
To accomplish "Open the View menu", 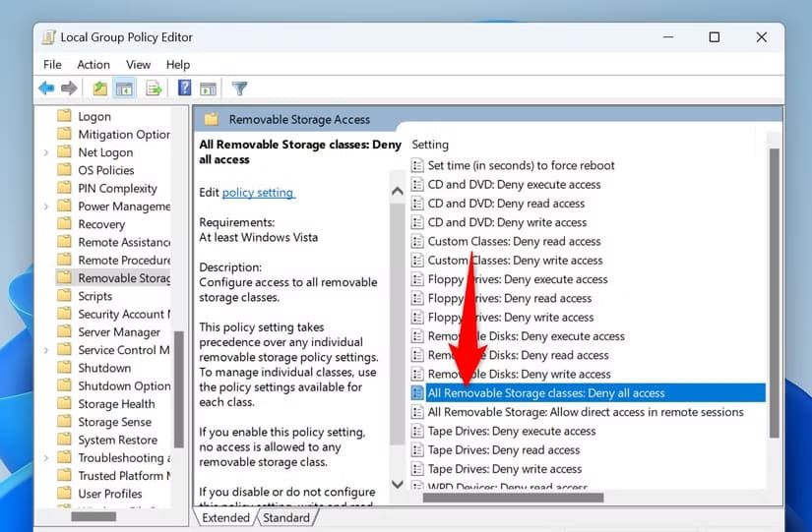I will click(138, 65).
